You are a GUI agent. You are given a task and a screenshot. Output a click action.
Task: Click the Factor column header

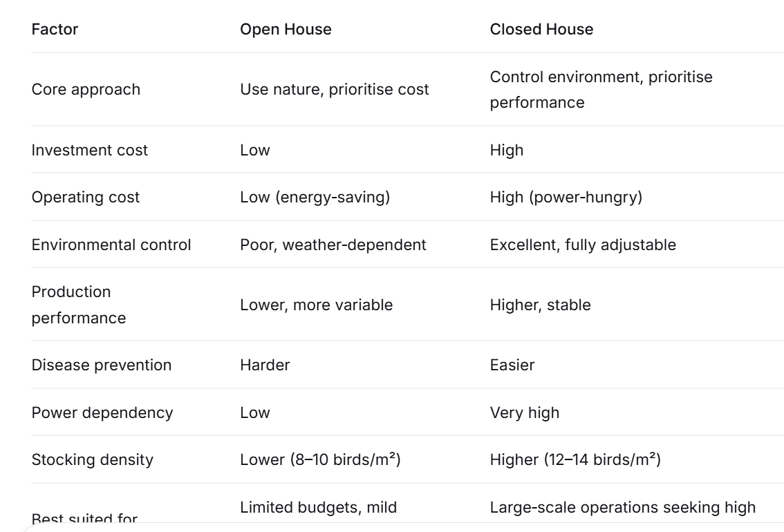(55, 29)
